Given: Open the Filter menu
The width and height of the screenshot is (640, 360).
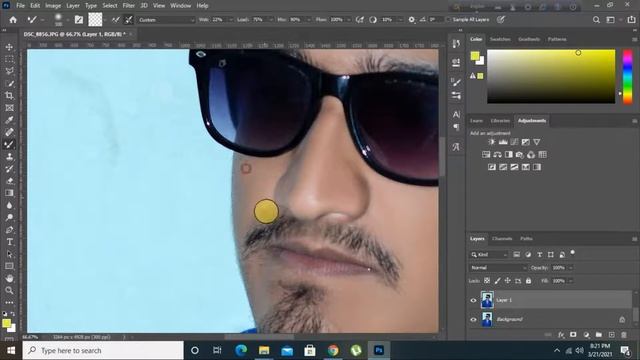Looking at the screenshot, I should [x=129, y=6].
